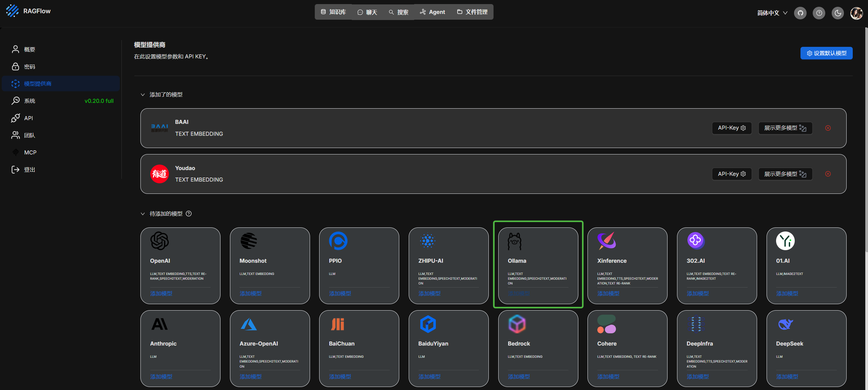Click the BaiChuan logo icon
This screenshot has width=868, height=390.
point(338,324)
